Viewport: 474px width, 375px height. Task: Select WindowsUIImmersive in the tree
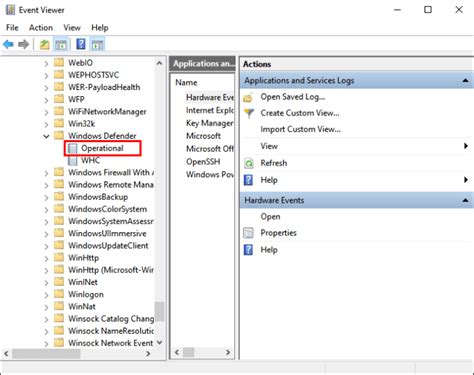(107, 233)
